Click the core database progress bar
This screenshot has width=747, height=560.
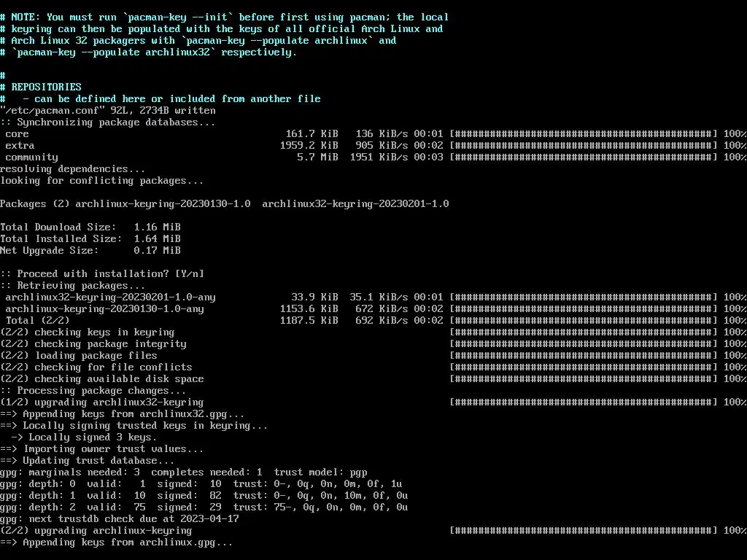click(x=584, y=134)
